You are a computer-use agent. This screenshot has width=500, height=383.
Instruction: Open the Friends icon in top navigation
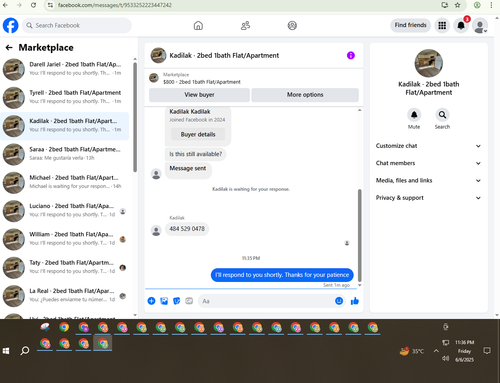tap(245, 25)
